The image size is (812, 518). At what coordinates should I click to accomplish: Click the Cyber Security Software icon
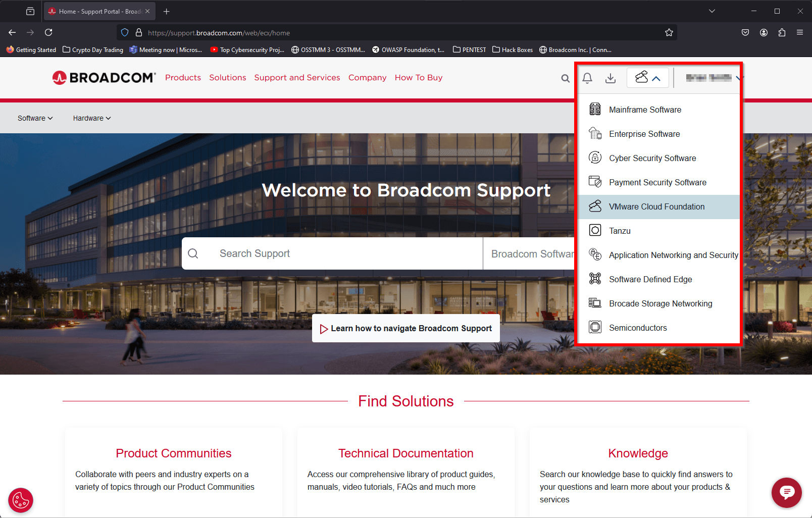595,158
